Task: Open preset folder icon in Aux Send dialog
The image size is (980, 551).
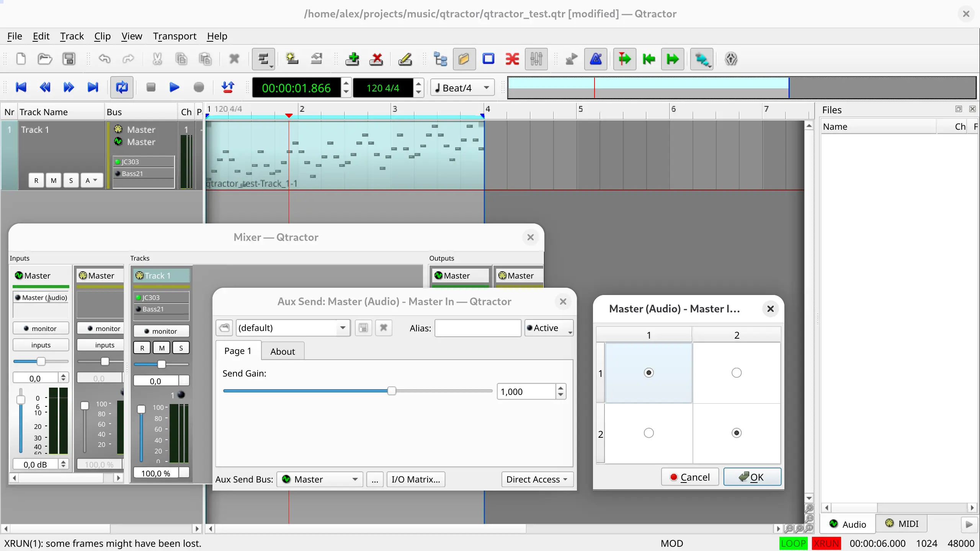Action: (224, 328)
